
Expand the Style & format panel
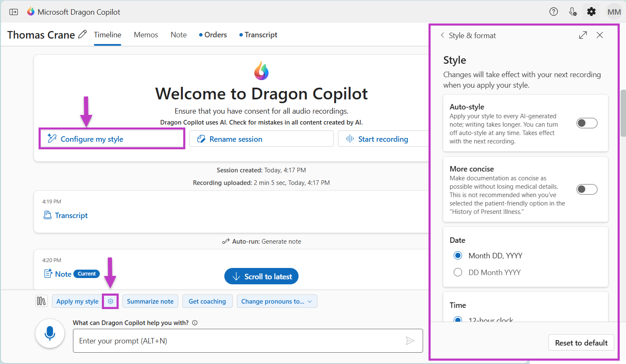click(x=583, y=35)
